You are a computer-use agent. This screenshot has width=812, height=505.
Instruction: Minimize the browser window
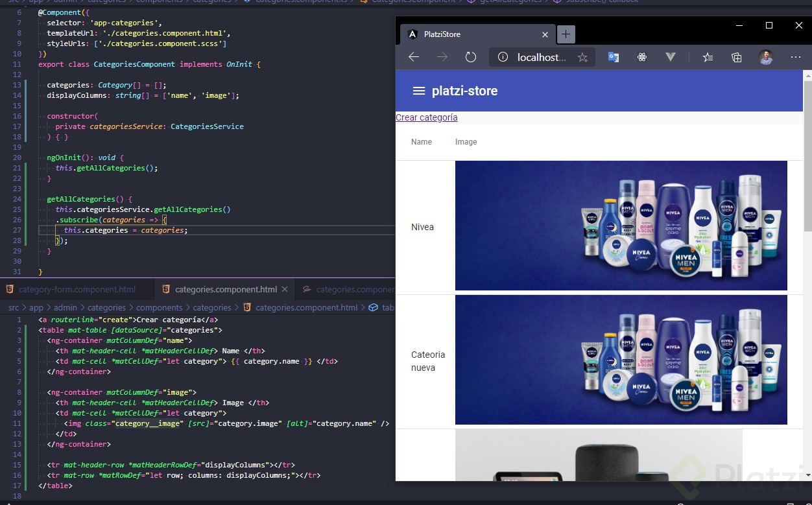tap(739, 25)
